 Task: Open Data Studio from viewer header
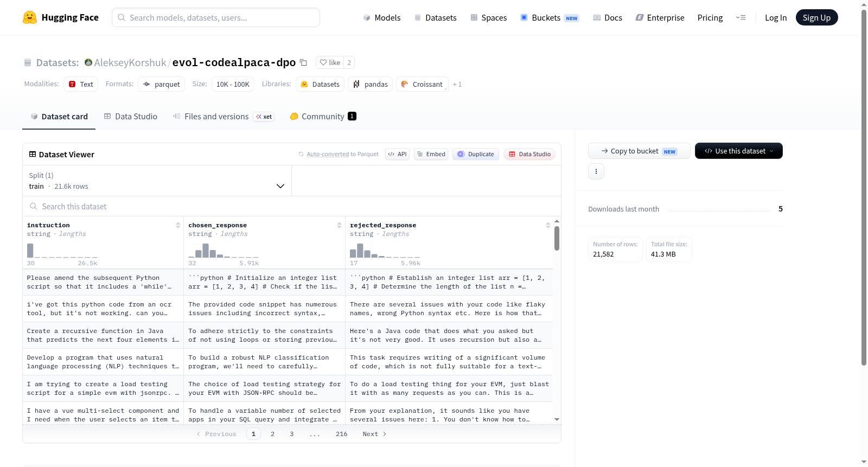[x=529, y=154]
